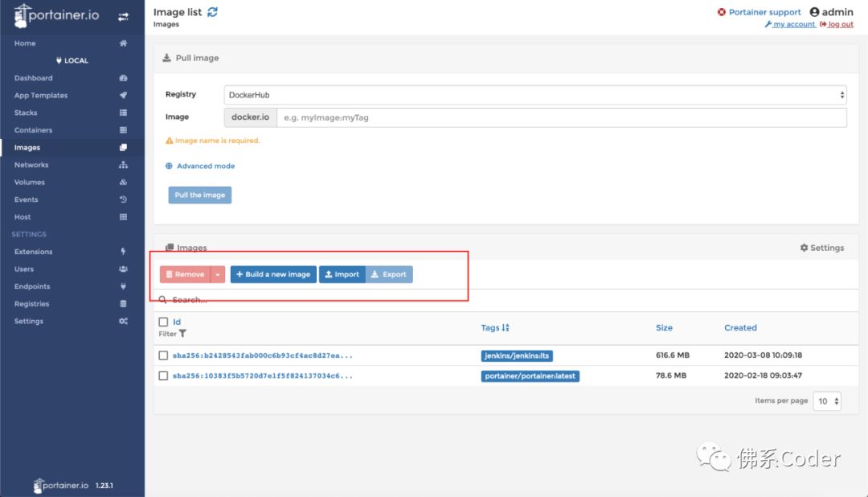Screen dimensions: 868x497
Task: Click the Portainer support link
Action: tap(764, 11)
